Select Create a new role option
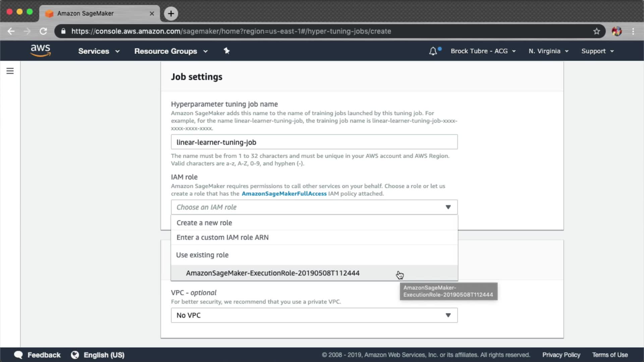 click(204, 223)
